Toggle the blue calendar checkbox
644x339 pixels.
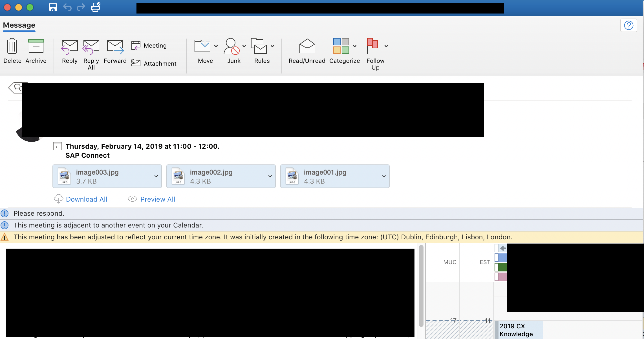tap(497, 258)
